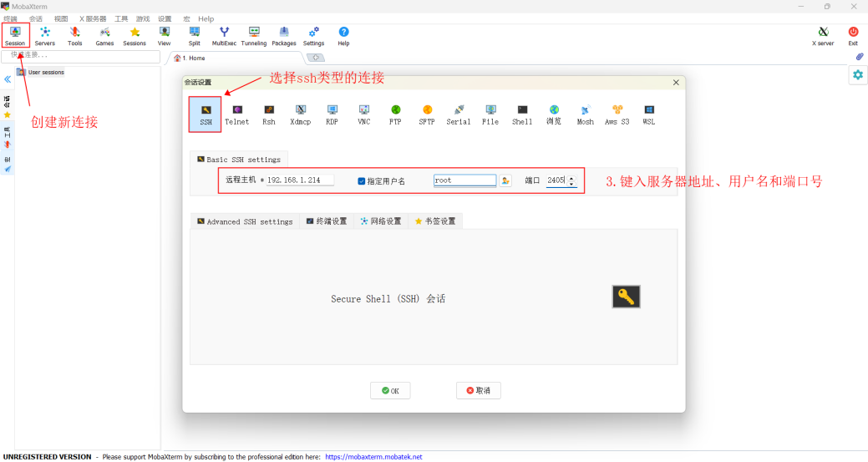The height and width of the screenshot is (462, 868).
Task: Open the Settings toolbar icon
Action: tap(314, 36)
